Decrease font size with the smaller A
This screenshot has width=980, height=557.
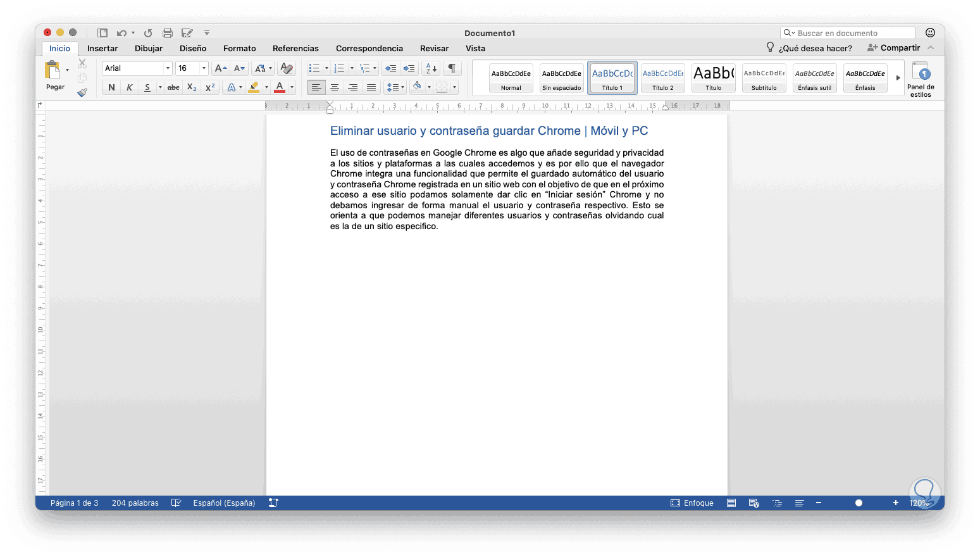239,68
